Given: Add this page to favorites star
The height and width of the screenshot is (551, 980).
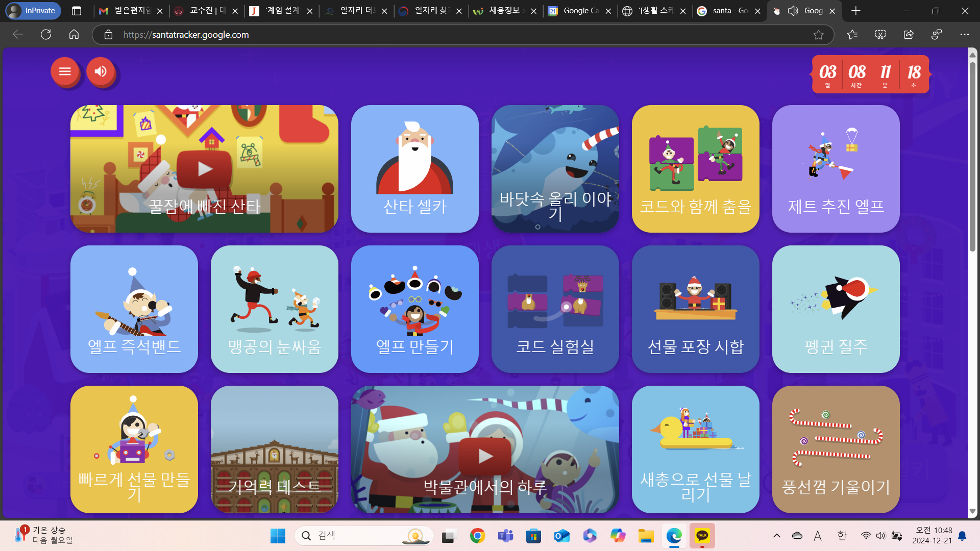Looking at the screenshot, I should pyautogui.click(x=819, y=35).
